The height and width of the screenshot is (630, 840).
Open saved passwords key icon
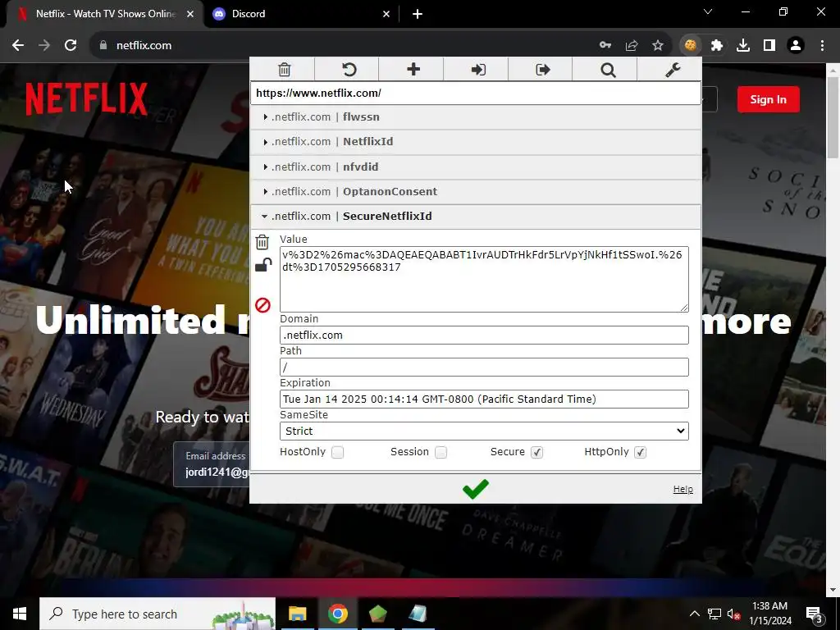click(605, 45)
